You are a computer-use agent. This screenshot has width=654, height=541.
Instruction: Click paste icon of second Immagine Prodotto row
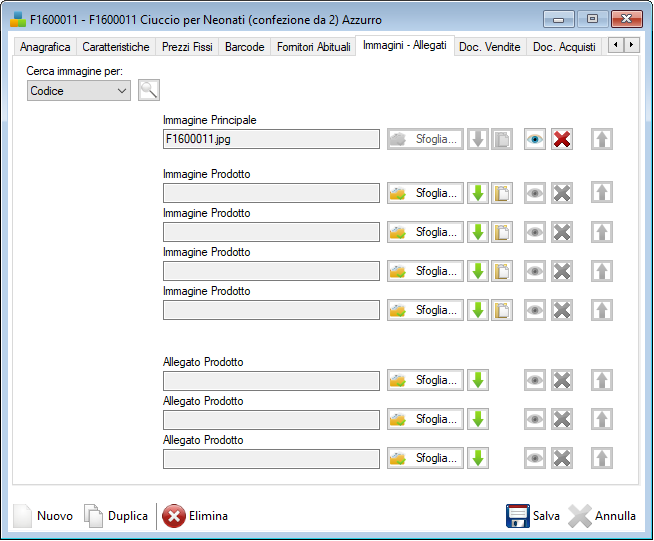pyautogui.click(x=502, y=232)
